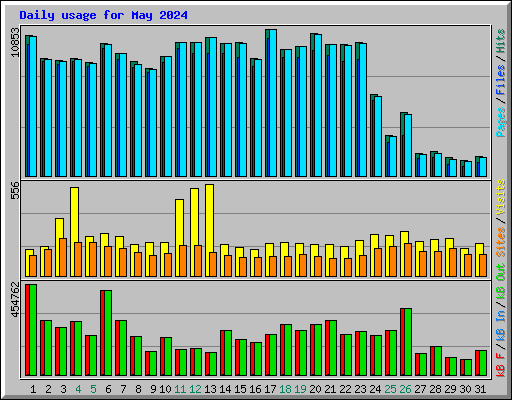The height and width of the screenshot is (400, 512).
Task: Click the day 14 green kB bar
Action: pos(228,353)
